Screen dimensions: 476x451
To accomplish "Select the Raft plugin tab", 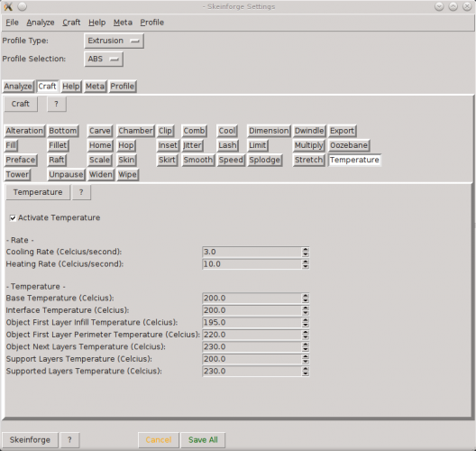I will [x=57, y=160].
